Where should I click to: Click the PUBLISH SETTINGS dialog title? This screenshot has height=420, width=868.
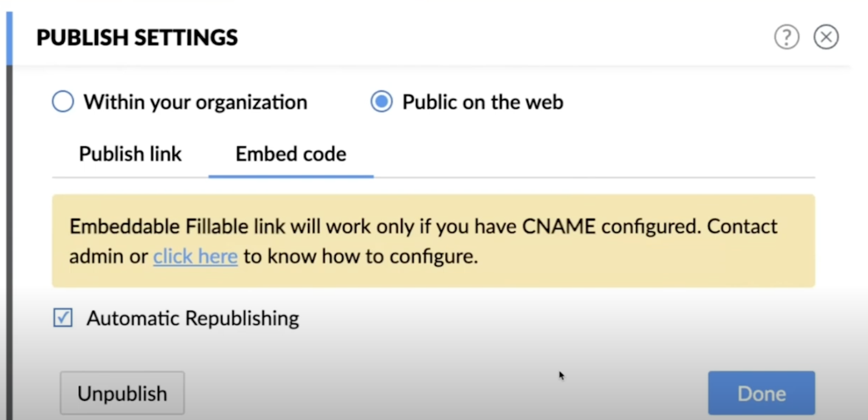(137, 37)
